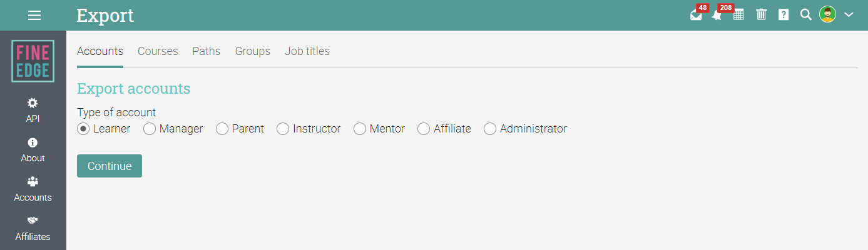This screenshot has width=868, height=250.
Task: Select the Manager radio button
Action: click(149, 129)
